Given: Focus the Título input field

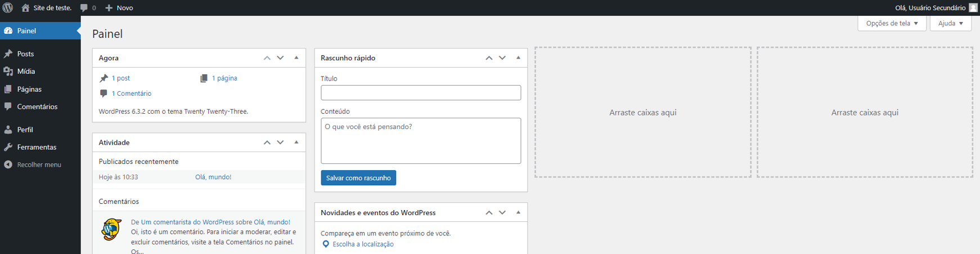Looking at the screenshot, I should click(421, 93).
